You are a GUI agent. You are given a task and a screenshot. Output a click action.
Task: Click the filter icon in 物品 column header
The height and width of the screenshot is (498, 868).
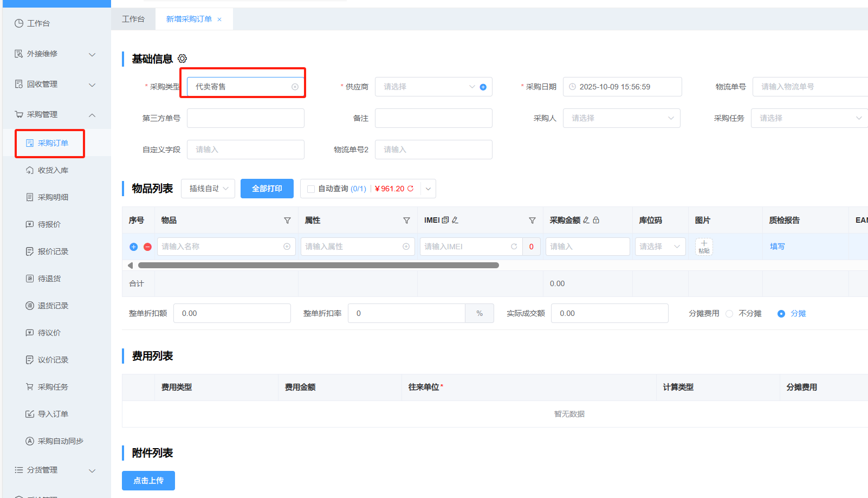[x=287, y=221]
